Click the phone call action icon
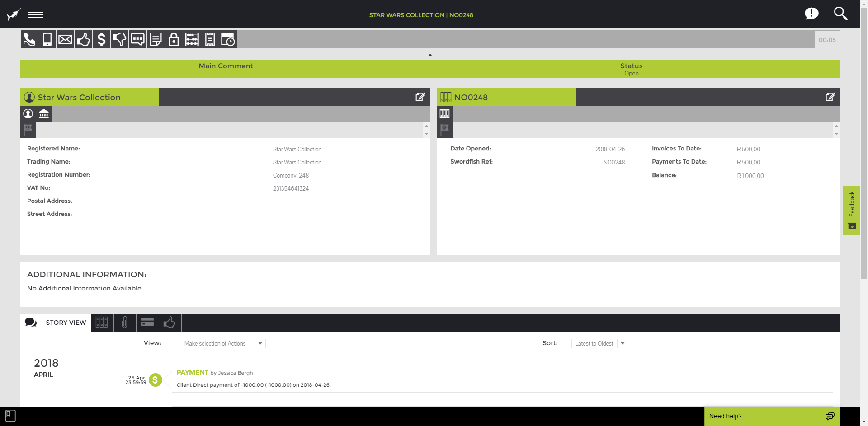Viewport: 868px width, 426px height. [29, 40]
